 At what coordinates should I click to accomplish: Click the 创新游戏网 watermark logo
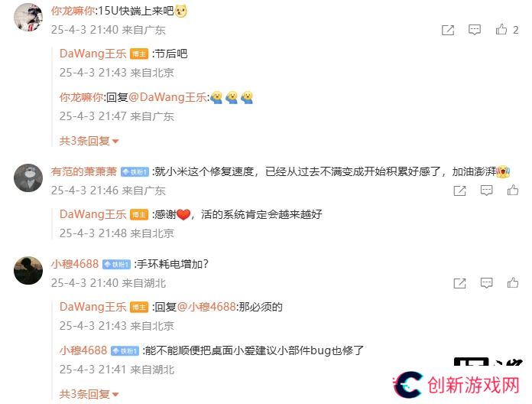coord(456,385)
